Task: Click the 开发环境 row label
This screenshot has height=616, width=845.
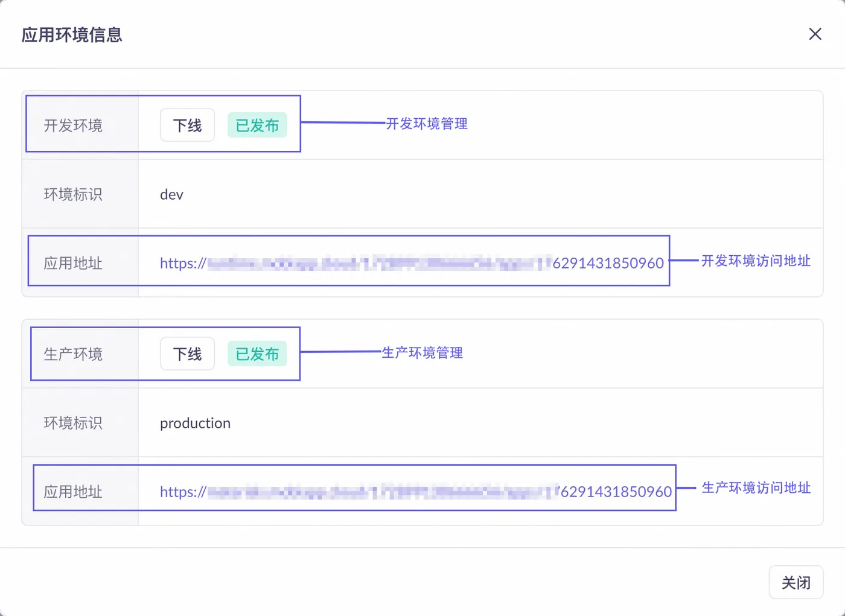Action: tap(73, 125)
